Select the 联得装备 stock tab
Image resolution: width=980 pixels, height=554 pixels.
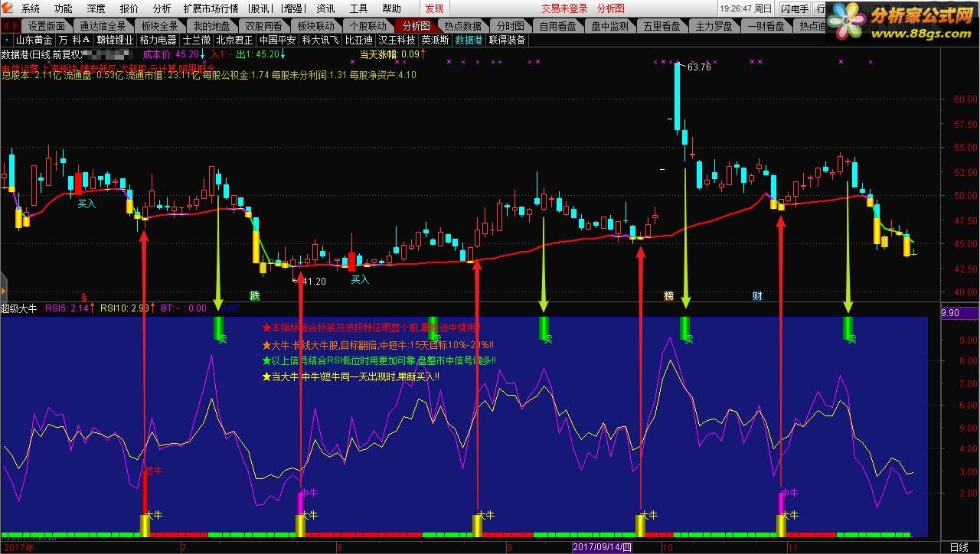pos(507,40)
